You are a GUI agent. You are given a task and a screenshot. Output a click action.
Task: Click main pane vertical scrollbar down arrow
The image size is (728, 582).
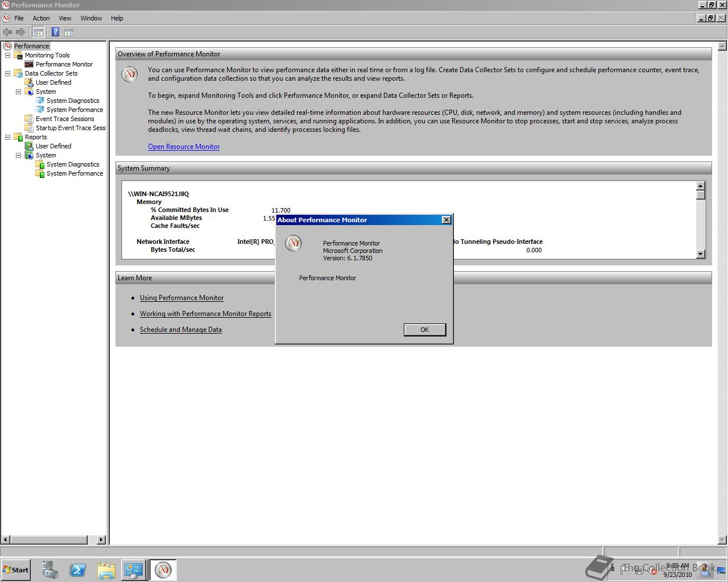pos(722,539)
